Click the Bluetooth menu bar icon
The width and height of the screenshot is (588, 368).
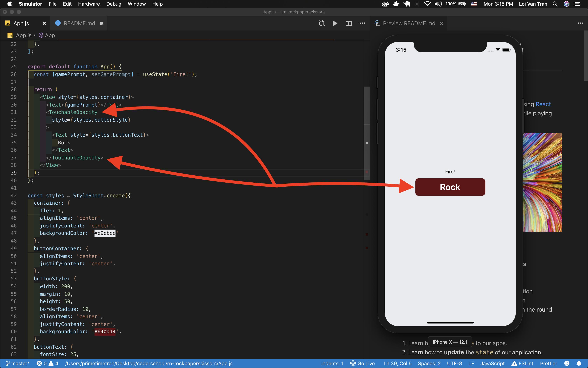click(x=417, y=4)
